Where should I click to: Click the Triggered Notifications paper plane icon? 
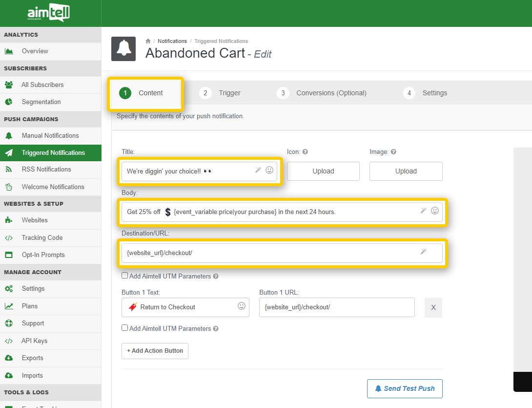click(9, 152)
